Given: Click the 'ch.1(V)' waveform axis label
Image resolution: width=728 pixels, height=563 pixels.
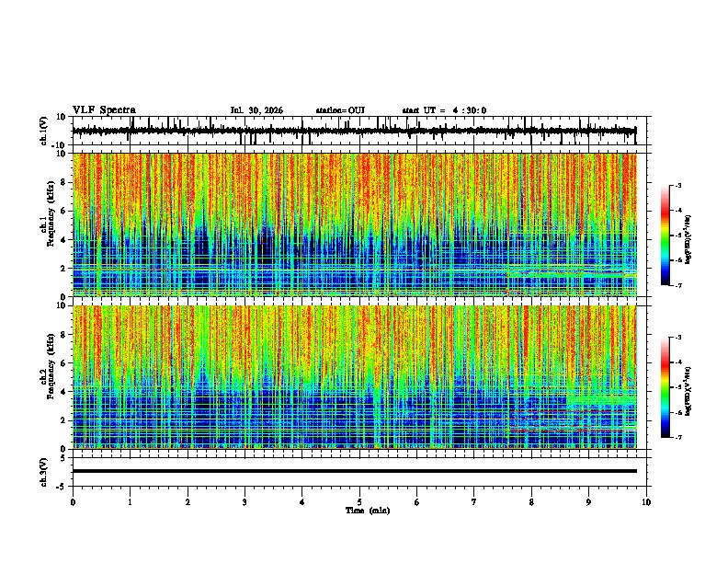Looking at the screenshot, I should tap(44, 131).
